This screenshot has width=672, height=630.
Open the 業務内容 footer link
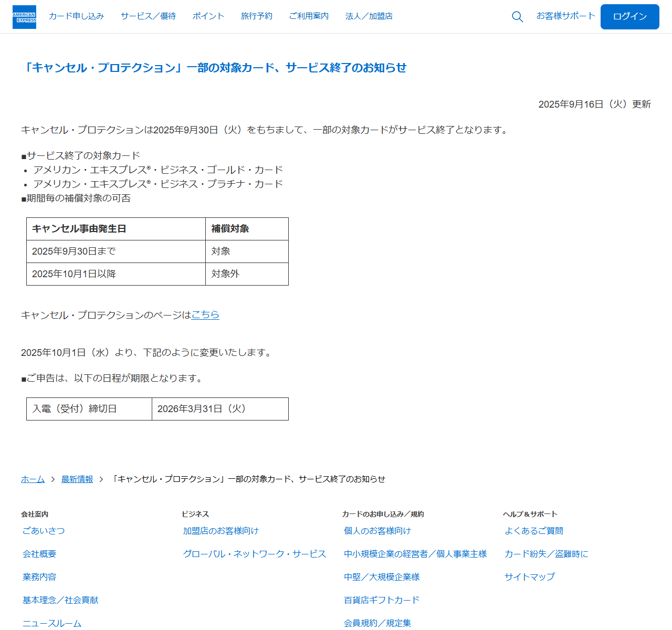tap(39, 577)
